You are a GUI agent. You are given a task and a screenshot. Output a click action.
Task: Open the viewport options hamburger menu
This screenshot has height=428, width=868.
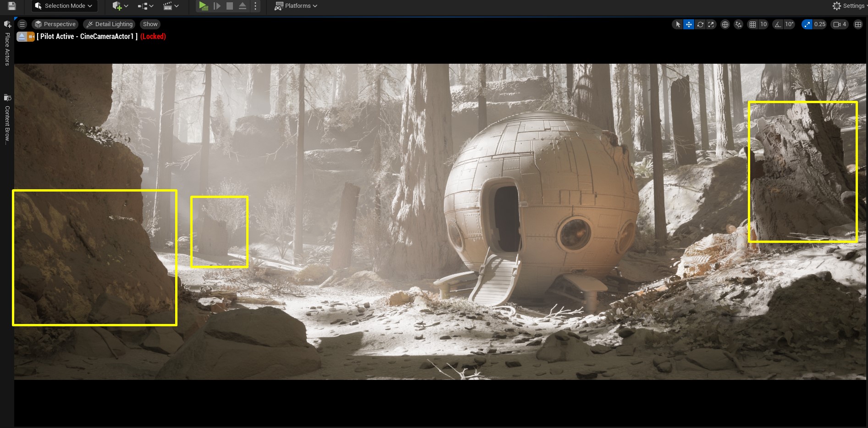22,24
